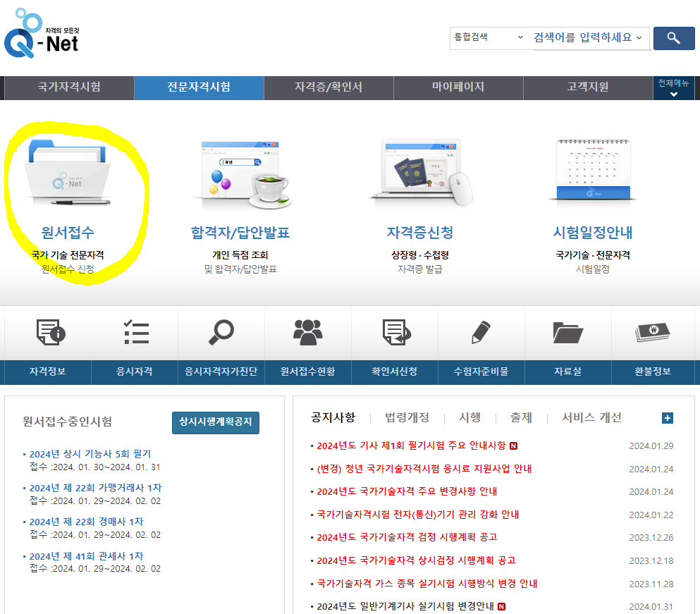
Task: Click the 원서접수 folder icon
Action: [68, 173]
